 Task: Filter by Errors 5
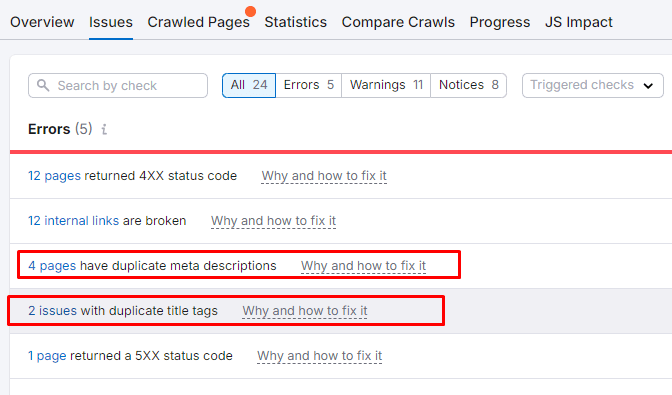[309, 85]
